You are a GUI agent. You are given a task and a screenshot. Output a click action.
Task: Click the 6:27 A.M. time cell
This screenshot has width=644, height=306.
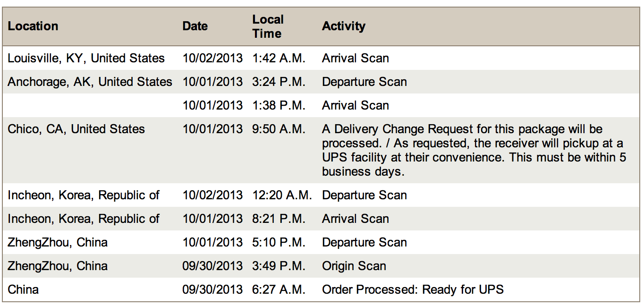pyautogui.click(x=279, y=290)
